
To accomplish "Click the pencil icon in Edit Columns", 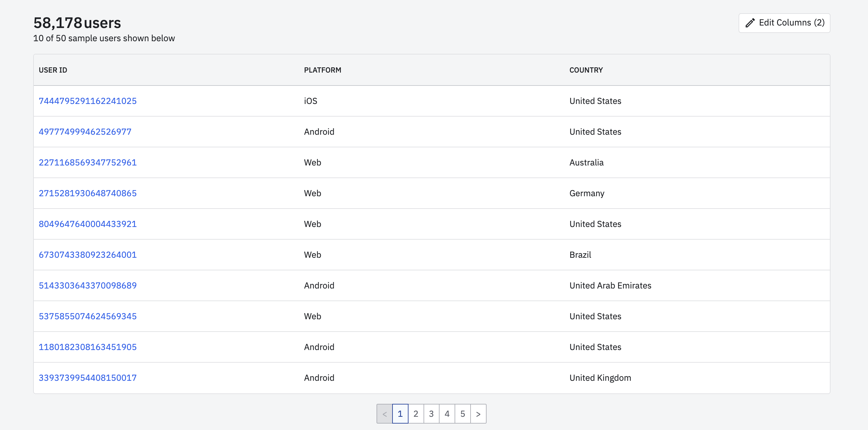I will [x=750, y=23].
